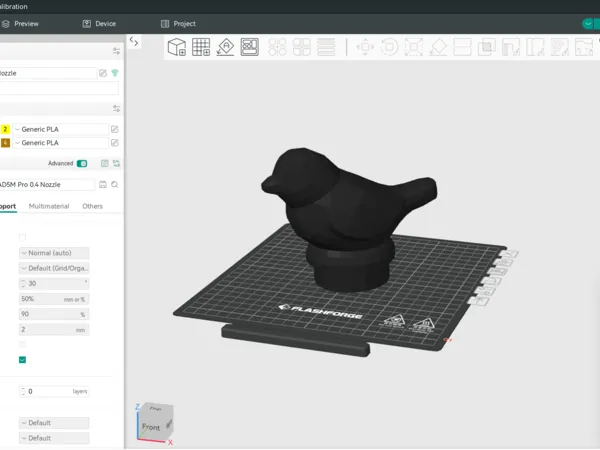Toggle the Advanced mode switch
Image resolution: width=600 pixels, height=450 pixels.
[x=82, y=163]
